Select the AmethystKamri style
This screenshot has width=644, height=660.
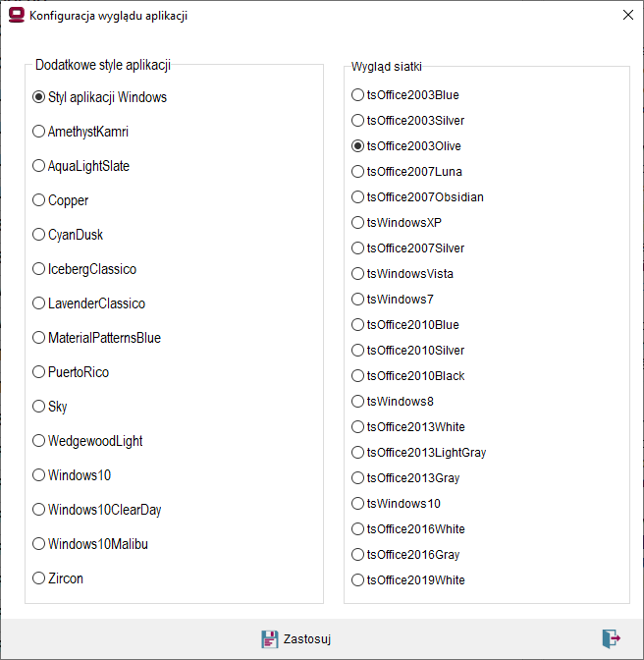click(80, 132)
